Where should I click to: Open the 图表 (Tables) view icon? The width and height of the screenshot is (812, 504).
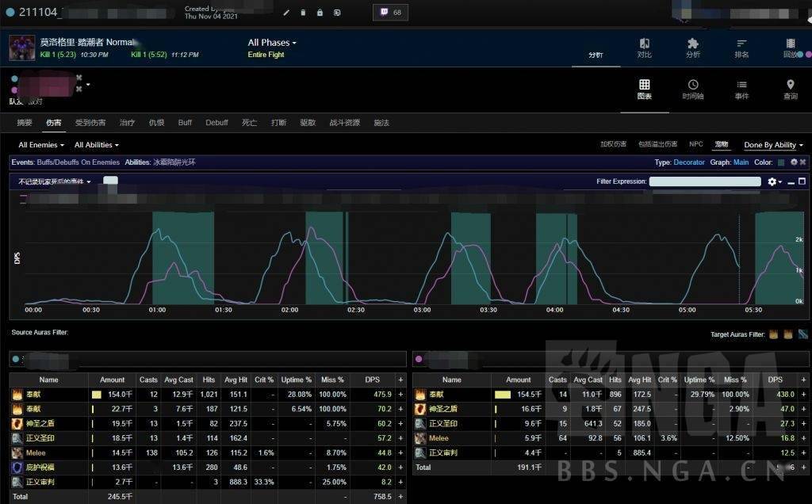pos(644,89)
